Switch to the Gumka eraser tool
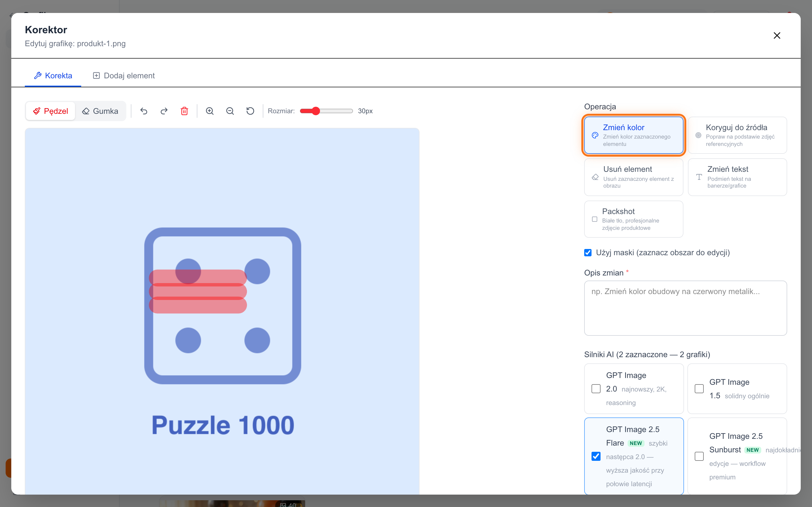The height and width of the screenshot is (507, 812). coord(100,111)
